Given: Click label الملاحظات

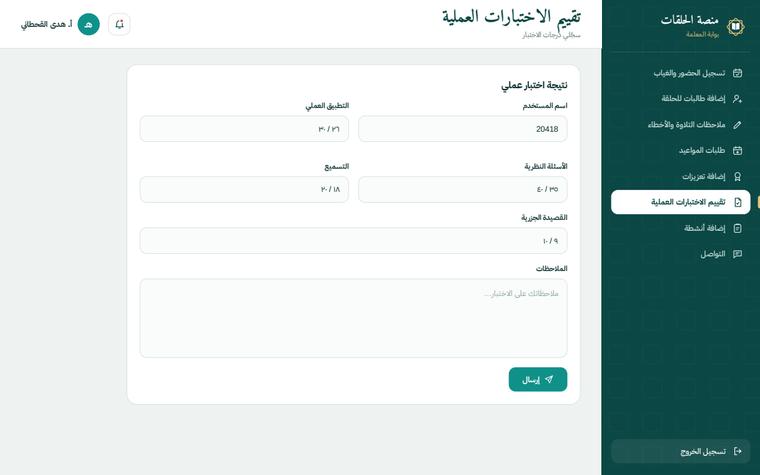Looking at the screenshot, I should [x=552, y=269].
